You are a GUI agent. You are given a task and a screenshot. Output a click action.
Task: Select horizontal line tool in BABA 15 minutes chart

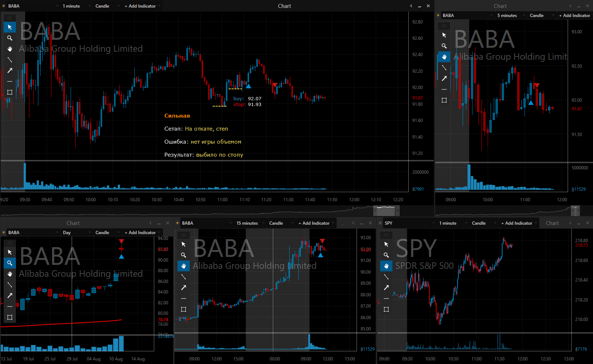point(184,299)
